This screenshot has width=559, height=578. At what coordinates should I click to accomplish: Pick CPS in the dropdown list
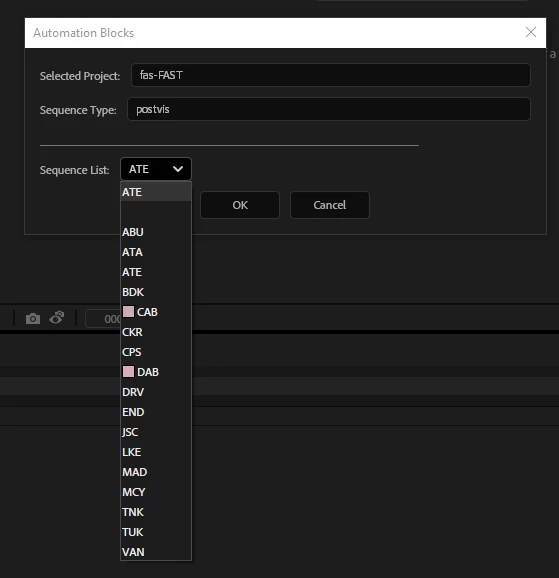tap(156, 352)
